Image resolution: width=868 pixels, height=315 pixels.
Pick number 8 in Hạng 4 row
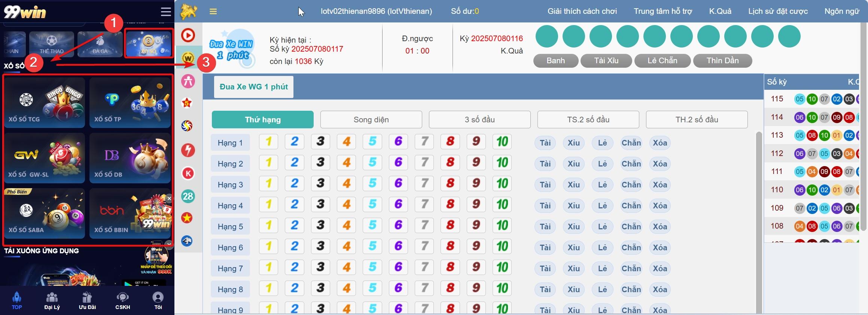[x=450, y=204]
